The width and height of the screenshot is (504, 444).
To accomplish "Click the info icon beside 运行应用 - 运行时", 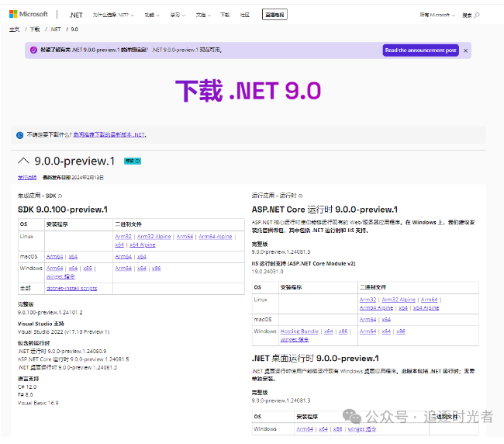I will tap(301, 196).
